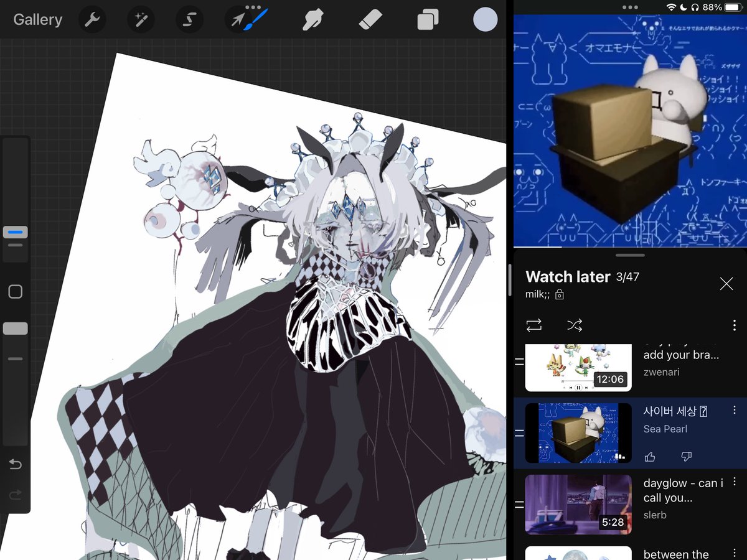Tap the 'dayglow - can i call you...' title
The image size is (747, 560).
(x=684, y=490)
